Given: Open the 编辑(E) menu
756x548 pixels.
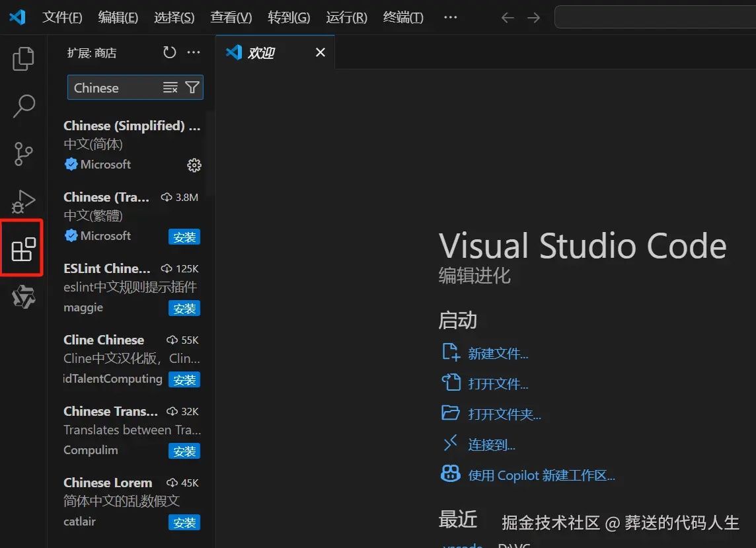Looking at the screenshot, I should (x=118, y=17).
